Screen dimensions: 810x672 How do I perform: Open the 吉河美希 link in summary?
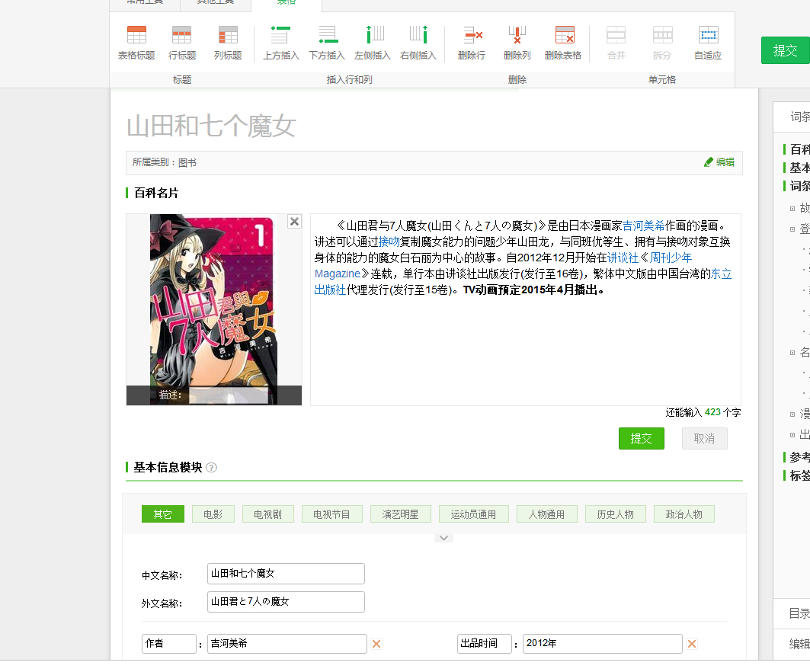[644, 226]
